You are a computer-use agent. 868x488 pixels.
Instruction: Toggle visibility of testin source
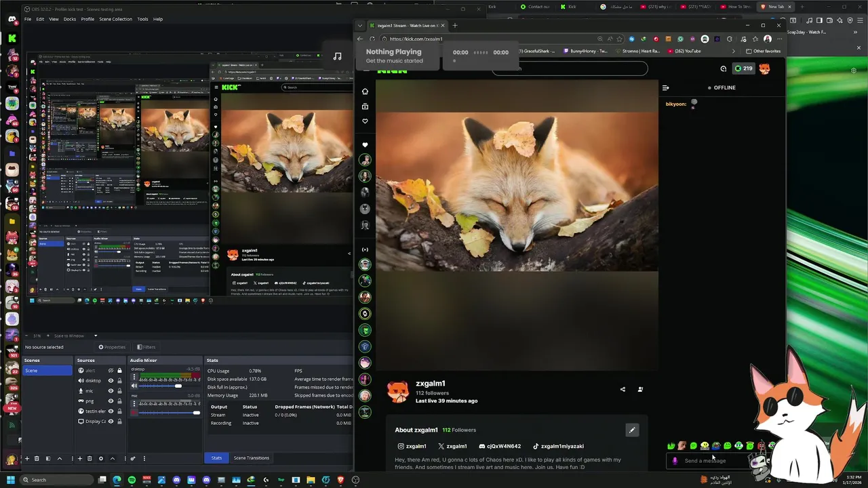pyautogui.click(x=111, y=411)
